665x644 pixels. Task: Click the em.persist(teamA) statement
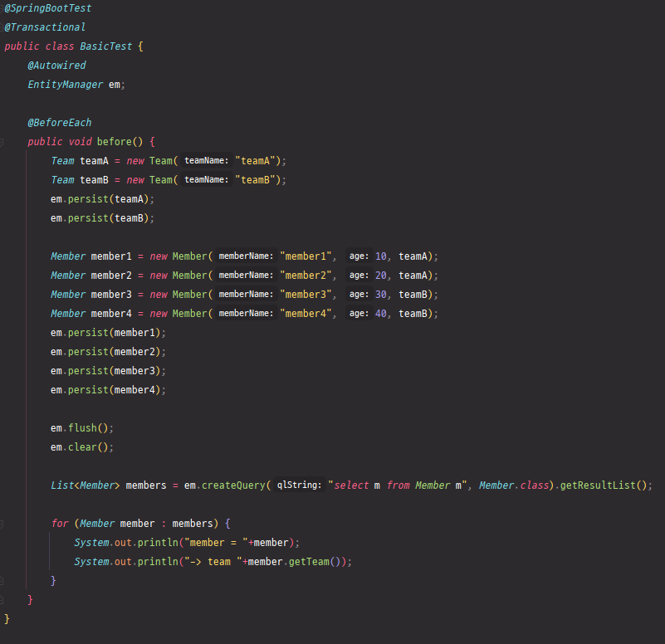102,199
